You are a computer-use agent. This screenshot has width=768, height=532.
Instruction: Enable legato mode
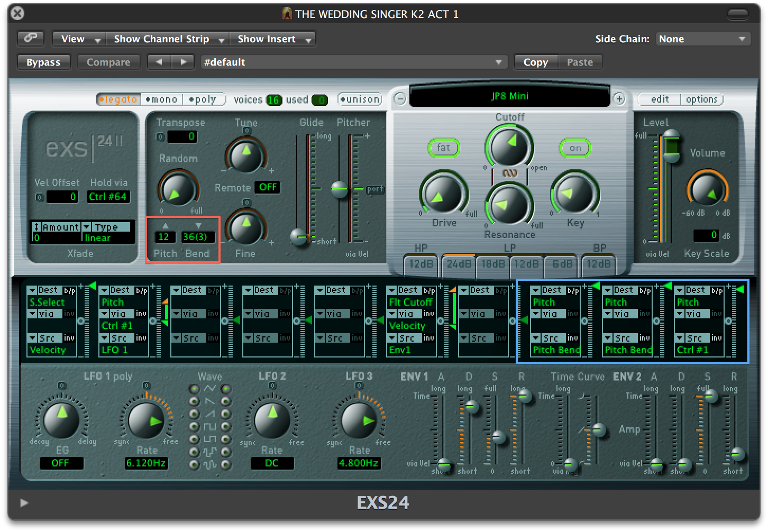[118, 99]
